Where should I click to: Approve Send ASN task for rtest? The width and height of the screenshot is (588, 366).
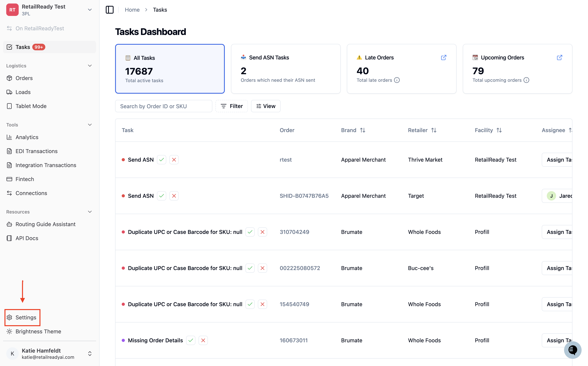[x=162, y=160]
